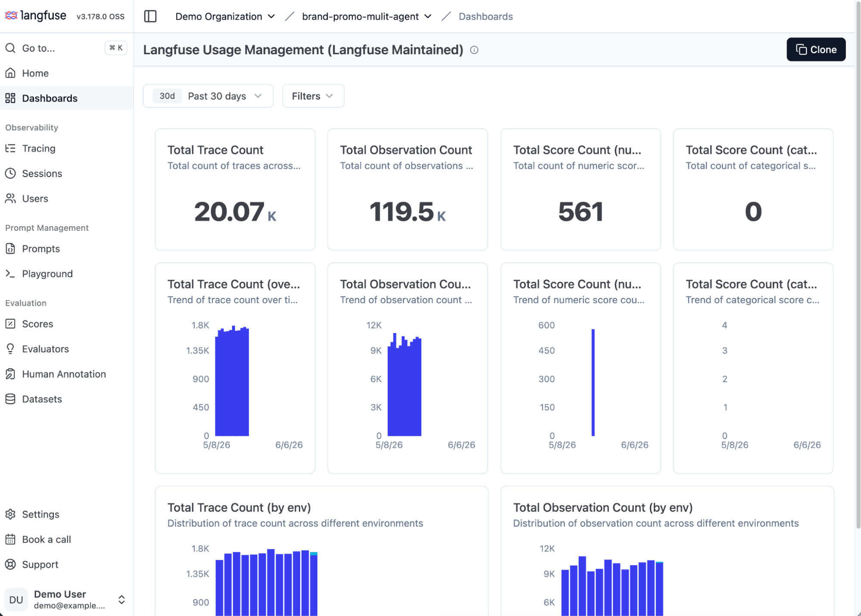This screenshot has width=861, height=616.
Task: Click the Sessions clock icon
Action: (10, 173)
